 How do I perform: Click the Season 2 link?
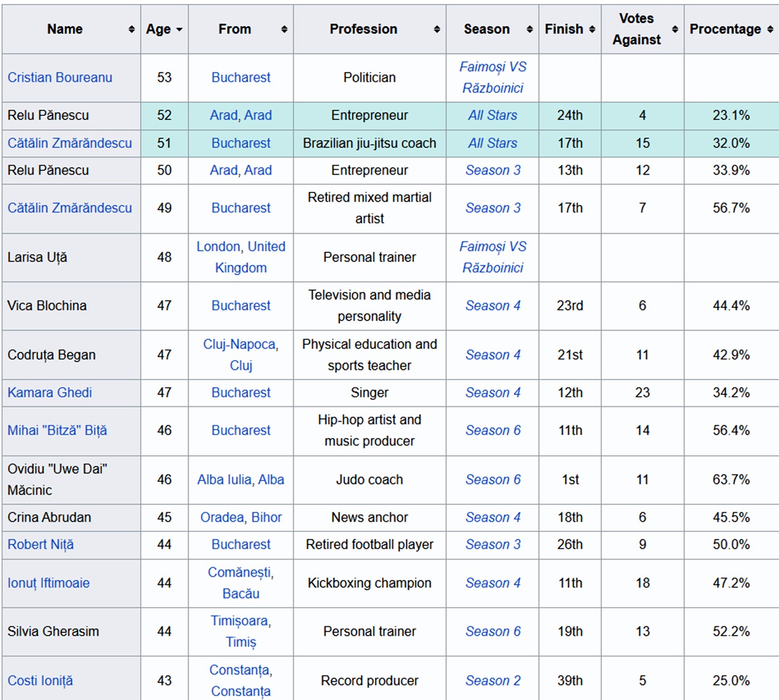pos(492,680)
